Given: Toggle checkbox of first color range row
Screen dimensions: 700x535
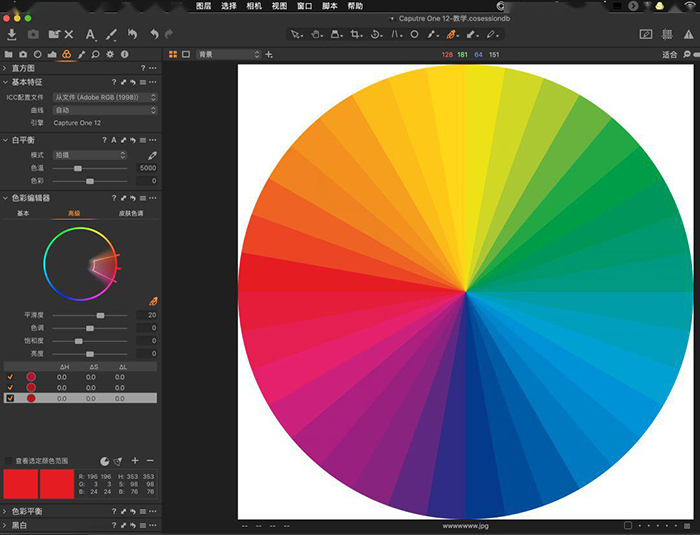Looking at the screenshot, I should (x=10, y=377).
